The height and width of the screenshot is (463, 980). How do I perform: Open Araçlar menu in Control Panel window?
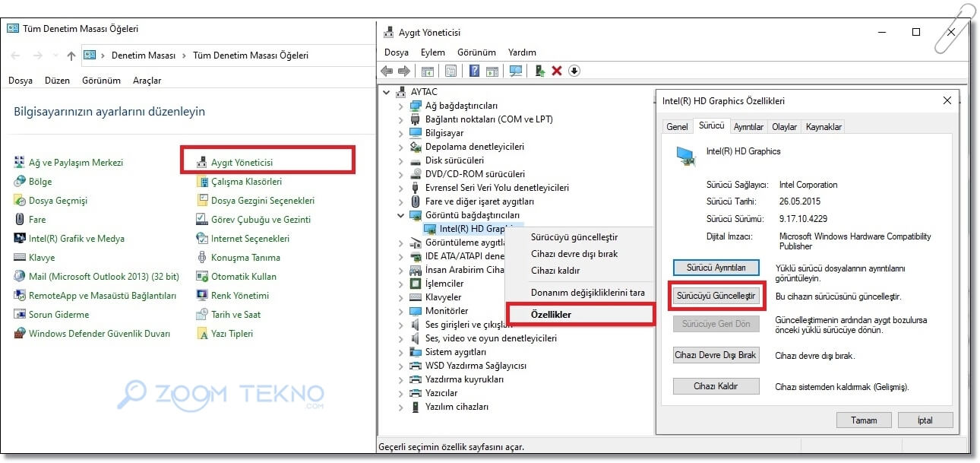[x=147, y=81]
